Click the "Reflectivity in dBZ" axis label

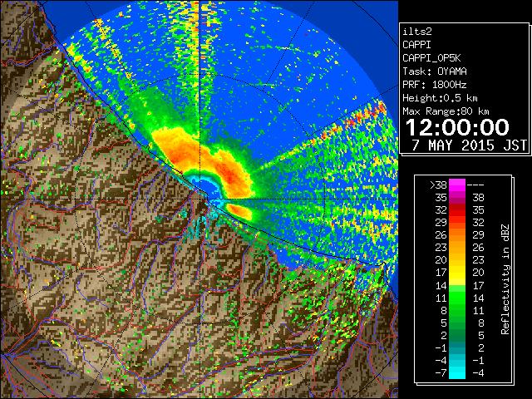coord(505,279)
